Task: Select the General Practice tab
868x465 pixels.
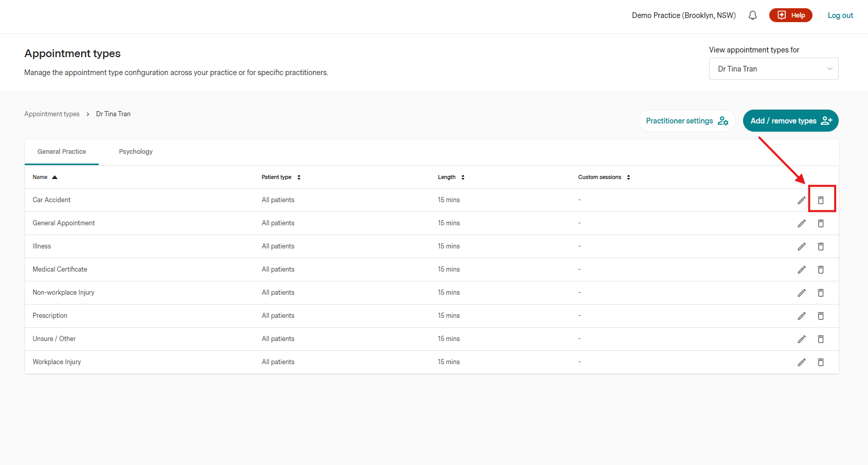Action: [62, 152]
